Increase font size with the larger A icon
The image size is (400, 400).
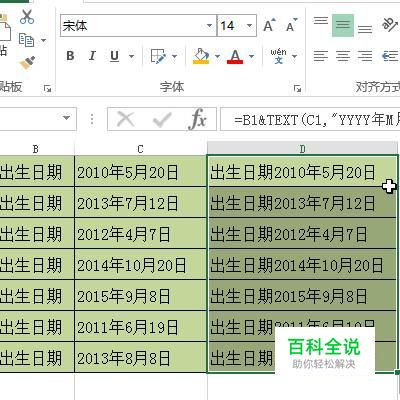[269, 25]
